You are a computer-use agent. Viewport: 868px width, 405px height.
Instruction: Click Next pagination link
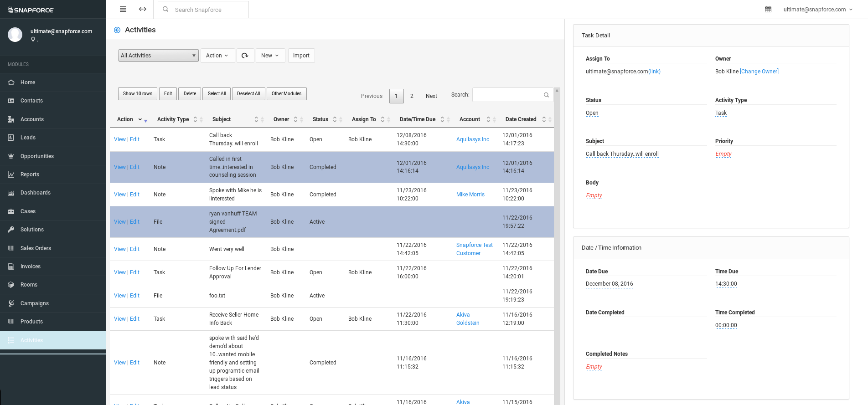431,96
